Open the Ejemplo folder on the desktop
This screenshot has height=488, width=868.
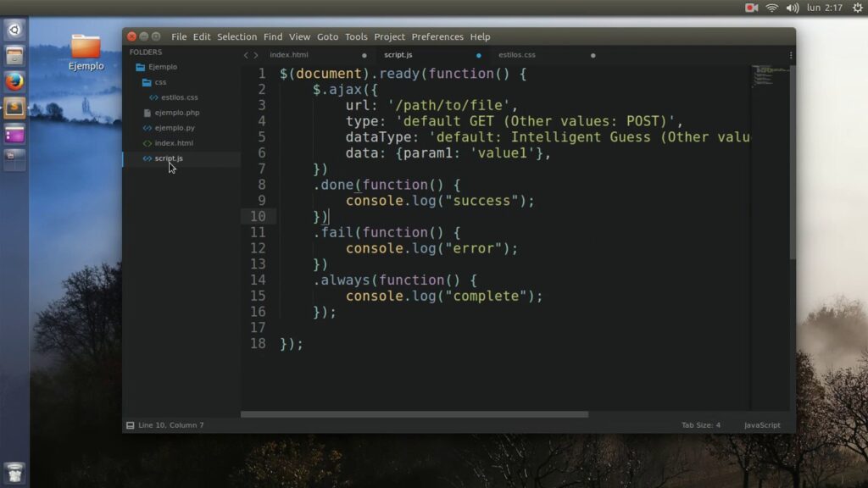(86, 52)
